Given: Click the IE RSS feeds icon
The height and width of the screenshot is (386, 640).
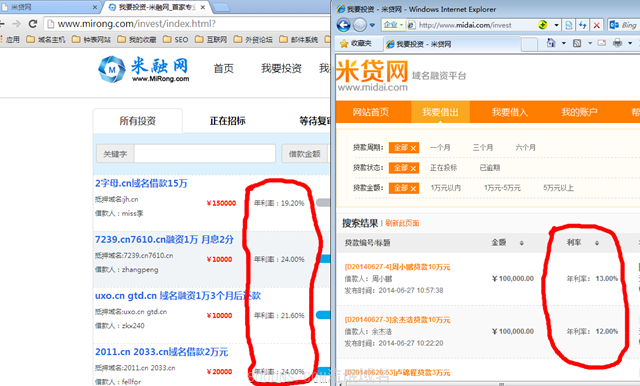Looking at the screenshot, I should pos(577,43).
